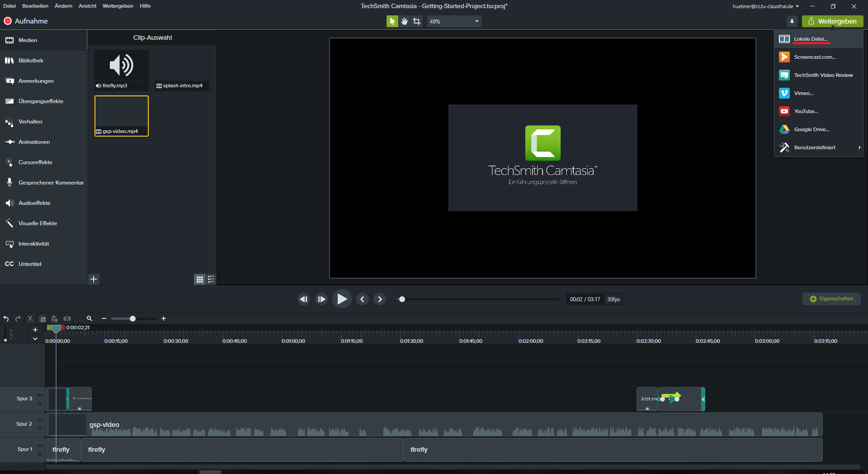
Task: Redo action in timeline toolbar
Action: point(18,319)
